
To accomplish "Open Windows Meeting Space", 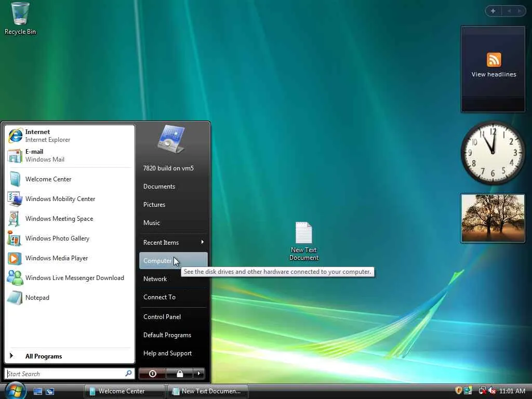I will coord(70,219).
